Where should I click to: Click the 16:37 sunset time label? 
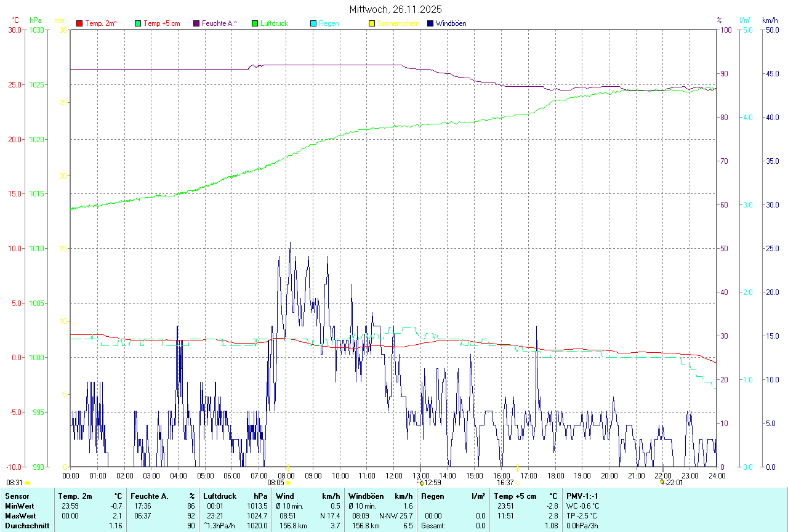tap(505, 483)
